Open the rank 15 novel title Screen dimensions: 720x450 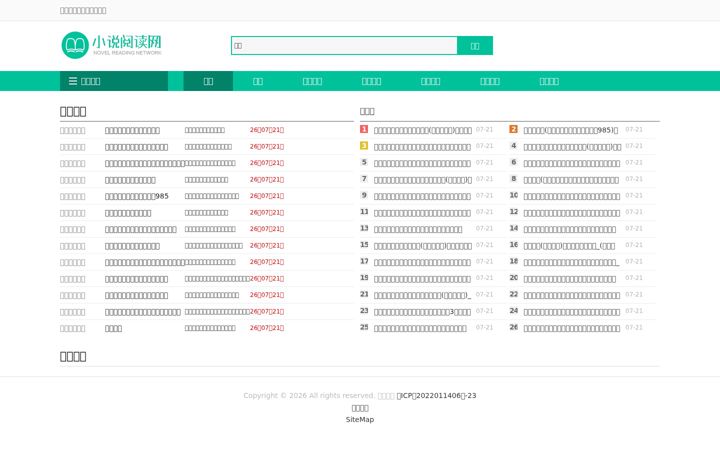[423, 246]
